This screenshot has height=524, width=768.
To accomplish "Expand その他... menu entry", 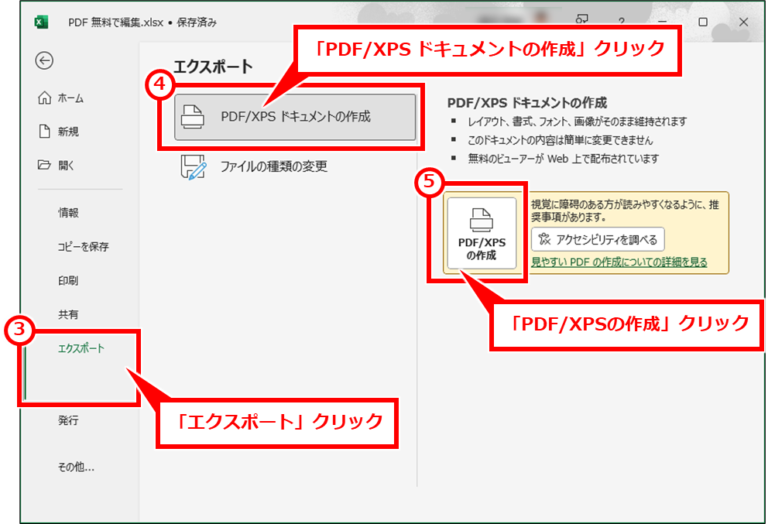I will pos(76,467).
